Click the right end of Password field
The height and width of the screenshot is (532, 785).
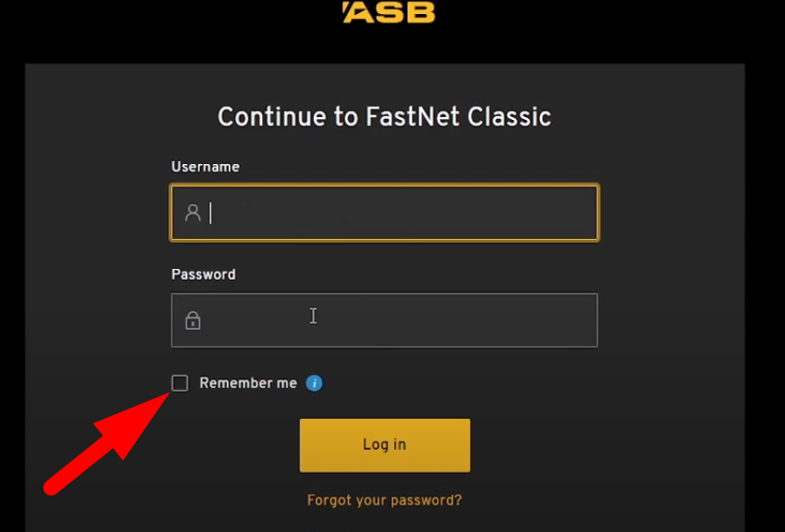pos(581,320)
